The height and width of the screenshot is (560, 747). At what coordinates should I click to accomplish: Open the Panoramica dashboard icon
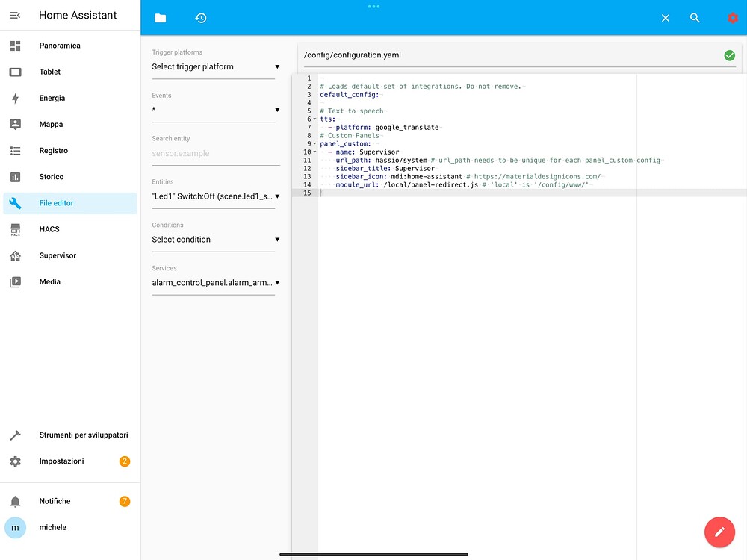[15, 46]
